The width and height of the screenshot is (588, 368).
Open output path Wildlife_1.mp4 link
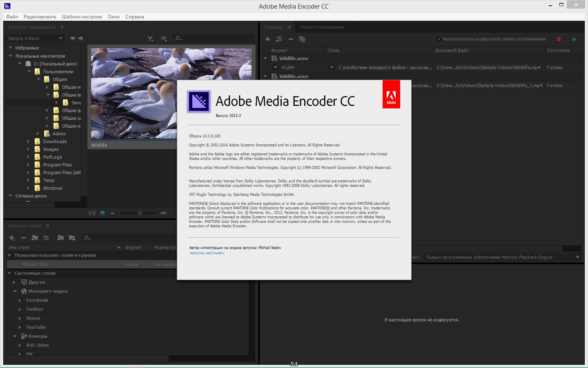[489, 85]
